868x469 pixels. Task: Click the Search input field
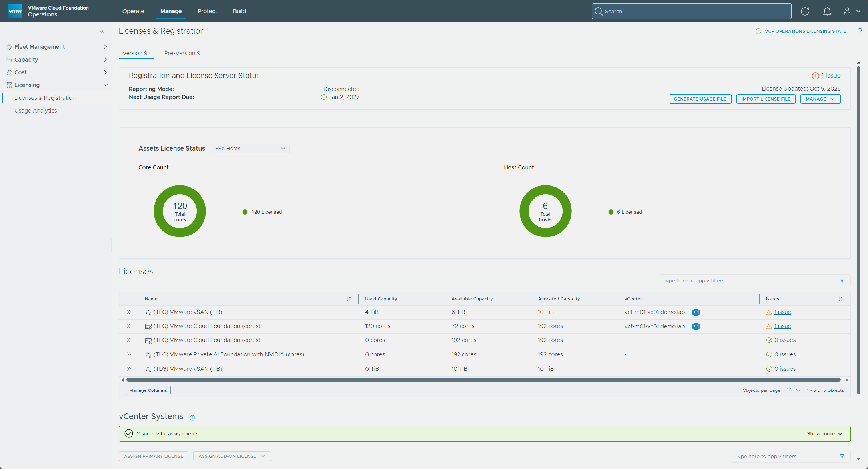(691, 11)
